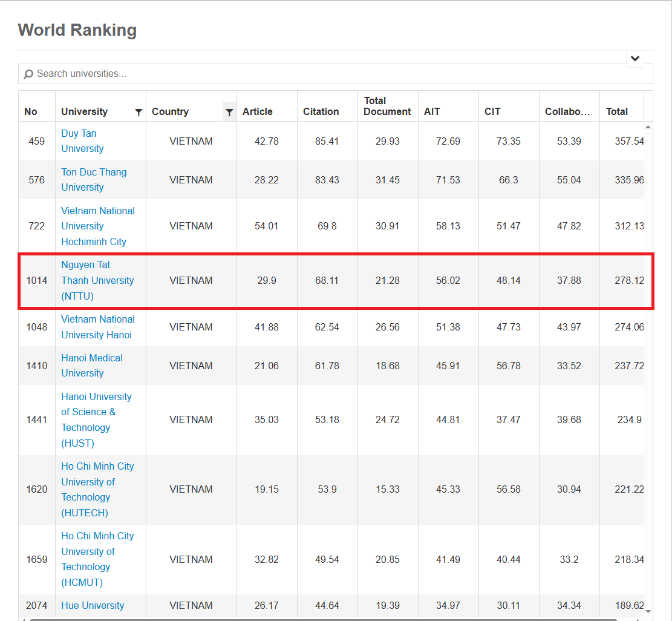Image resolution: width=672 pixels, height=621 pixels.
Task: Select rank number 1048 cell
Action: pyautogui.click(x=37, y=327)
